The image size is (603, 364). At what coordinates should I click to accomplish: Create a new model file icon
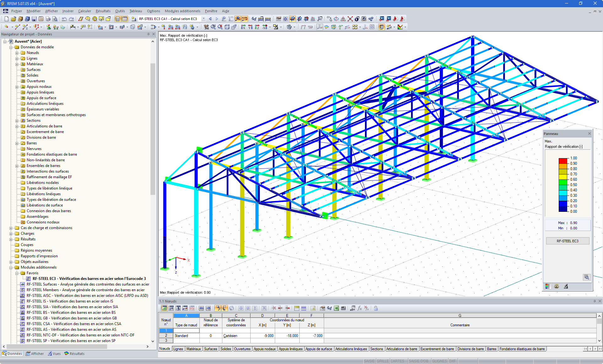[x=6, y=19]
